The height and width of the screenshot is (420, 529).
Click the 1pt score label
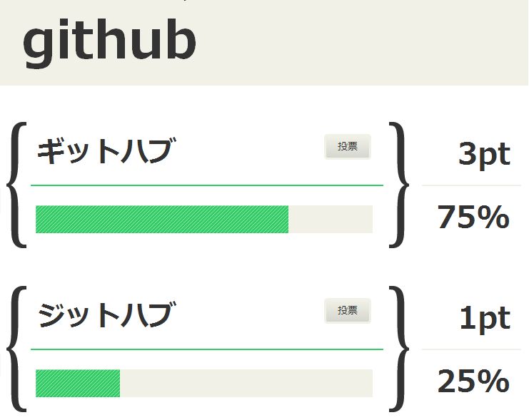tap(485, 318)
